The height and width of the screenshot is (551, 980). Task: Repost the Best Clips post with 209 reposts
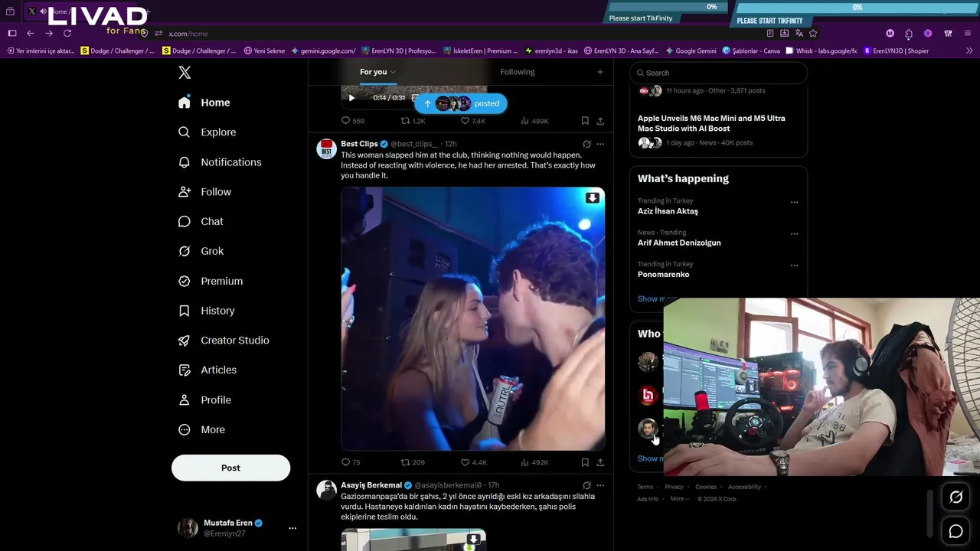pos(413,462)
